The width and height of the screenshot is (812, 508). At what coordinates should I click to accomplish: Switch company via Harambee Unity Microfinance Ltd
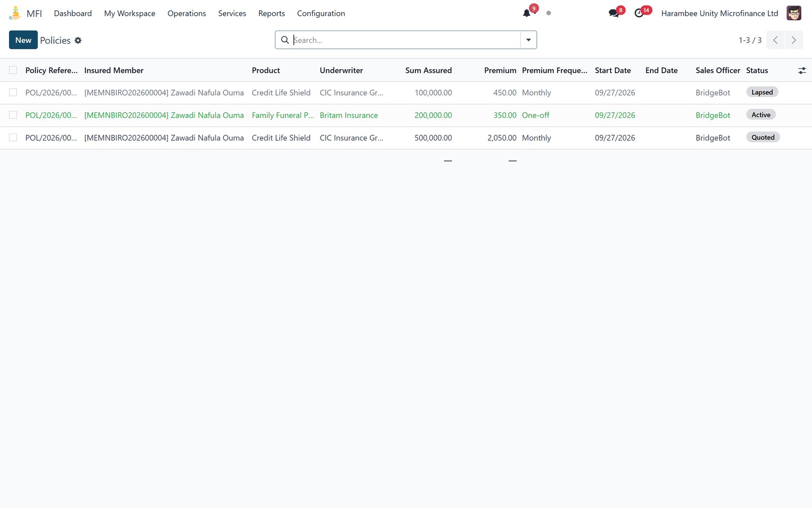[720, 13]
